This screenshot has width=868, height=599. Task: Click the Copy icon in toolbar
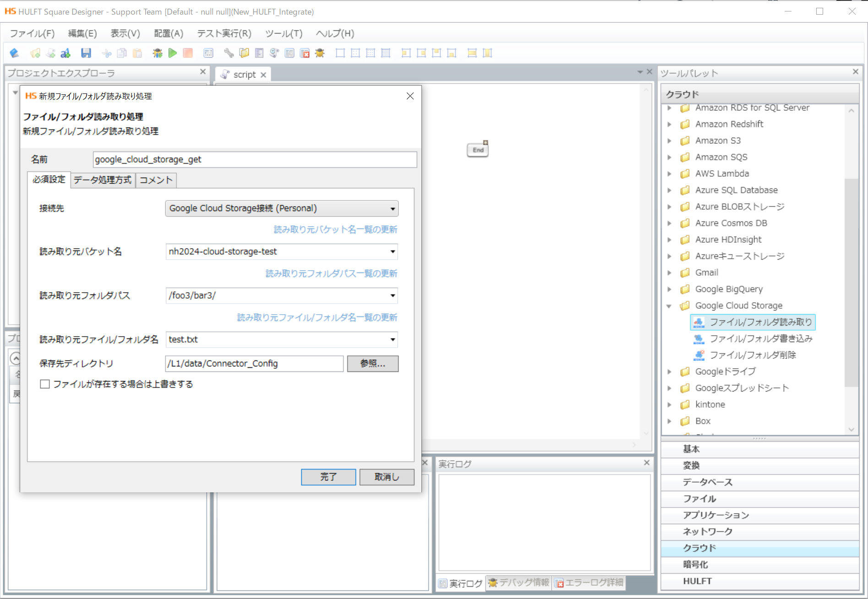[122, 53]
